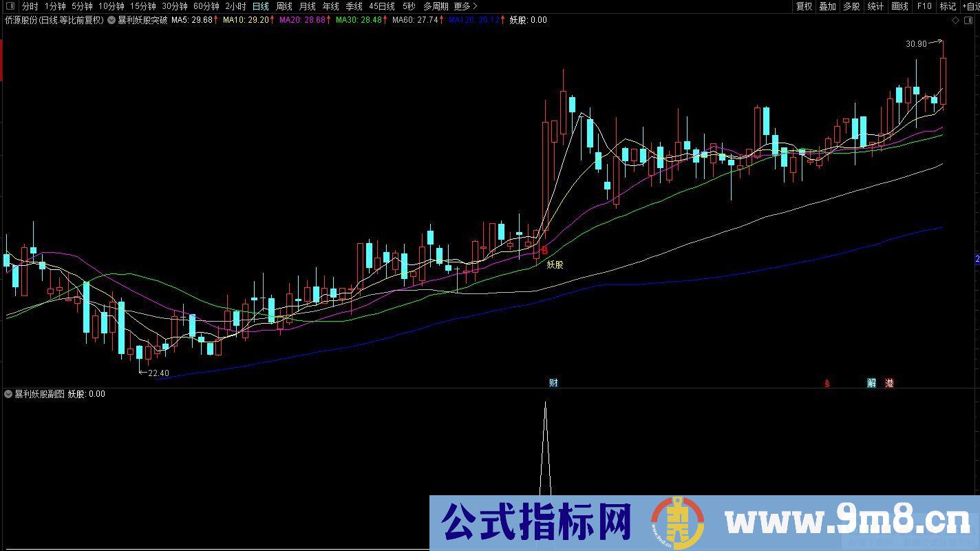Click the 22.40 low price label
Viewport: 980px width, 551px height.
pos(158,373)
